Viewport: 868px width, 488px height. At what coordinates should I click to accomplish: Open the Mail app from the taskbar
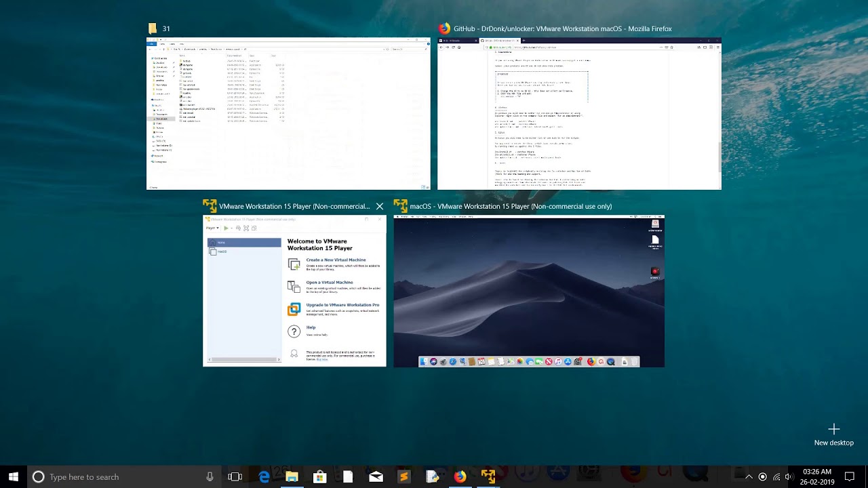tap(376, 476)
